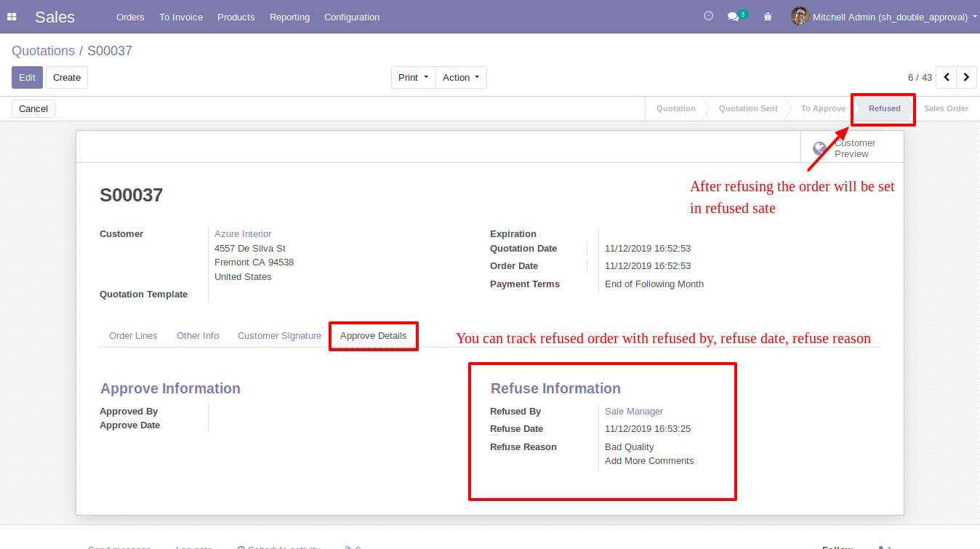Open the Mitchell Admin user menu caret

coord(974,17)
